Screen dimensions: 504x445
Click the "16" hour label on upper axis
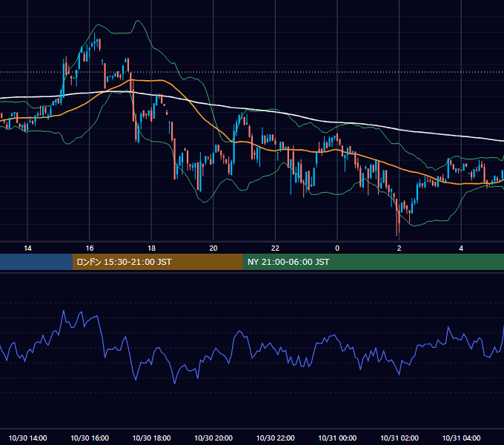coord(90,248)
